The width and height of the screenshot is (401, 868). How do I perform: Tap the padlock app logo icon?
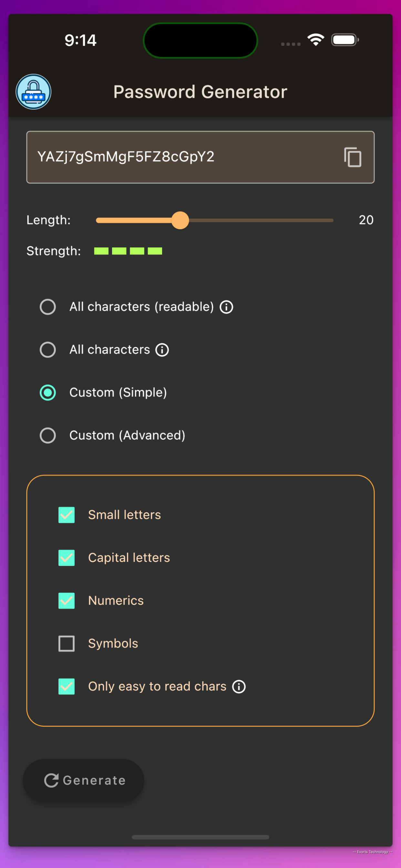pyautogui.click(x=33, y=92)
